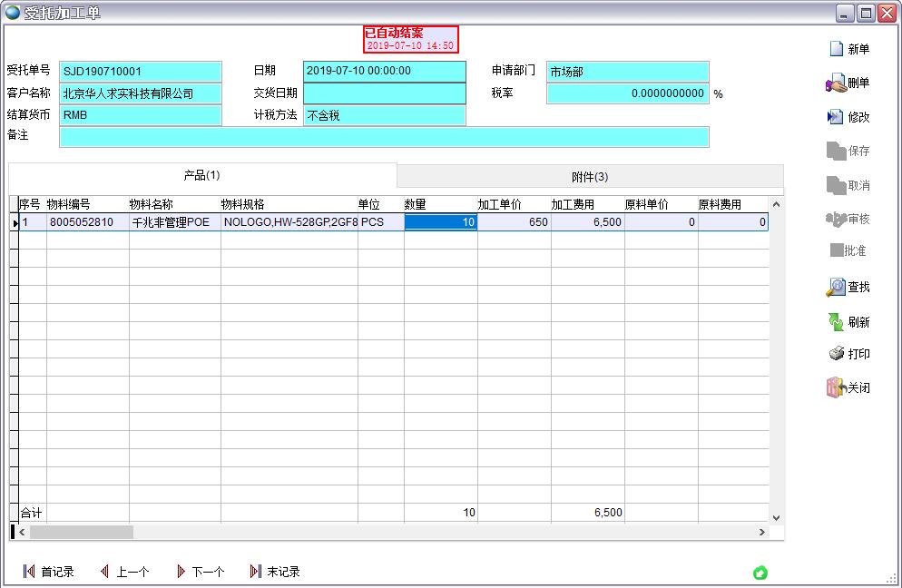Select the 数量 cell showing 10
This screenshot has height=588, width=902.
tap(440, 222)
